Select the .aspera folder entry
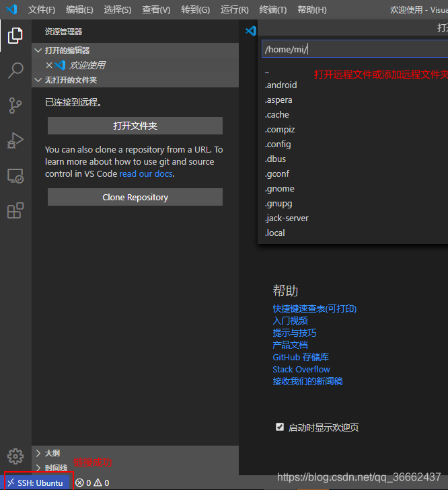The height and width of the screenshot is (490, 448). (353, 100)
